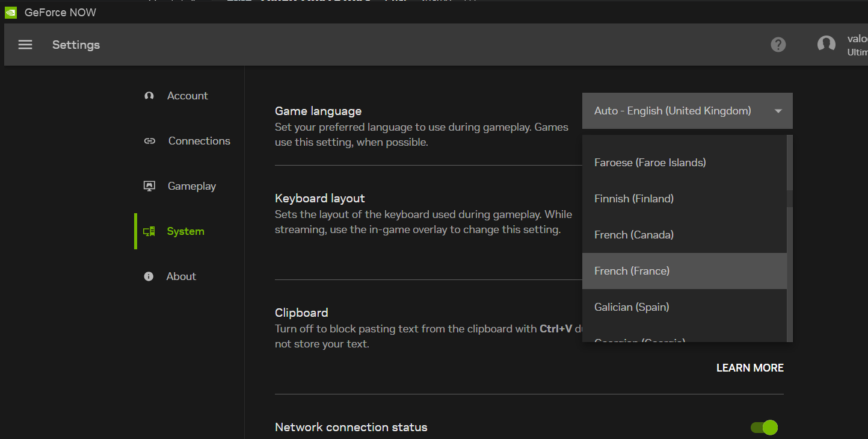Switch to the Gameplay settings tab
The height and width of the screenshot is (439, 868).
(191, 186)
